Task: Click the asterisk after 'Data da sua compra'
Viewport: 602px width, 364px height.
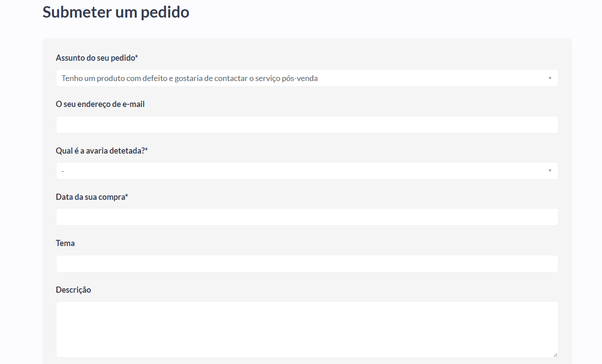Action: 126,196
